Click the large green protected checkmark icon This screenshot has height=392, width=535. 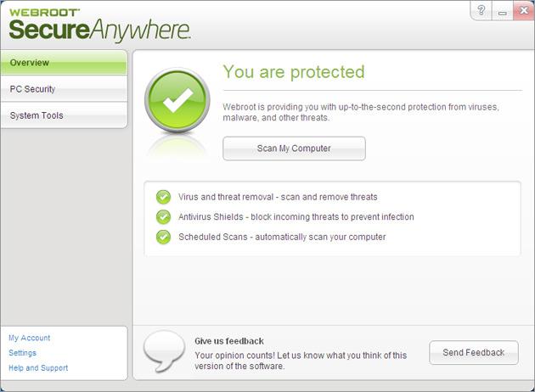click(x=177, y=101)
